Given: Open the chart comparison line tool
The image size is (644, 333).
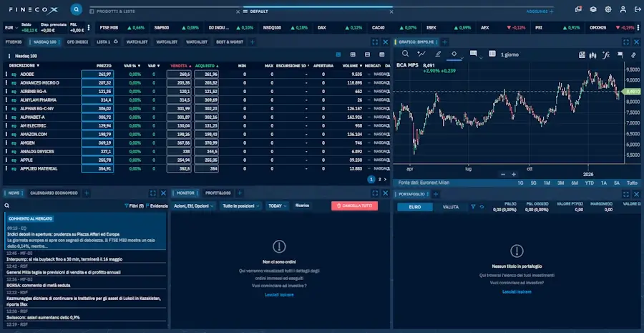Looking at the screenshot, I should (x=421, y=54).
